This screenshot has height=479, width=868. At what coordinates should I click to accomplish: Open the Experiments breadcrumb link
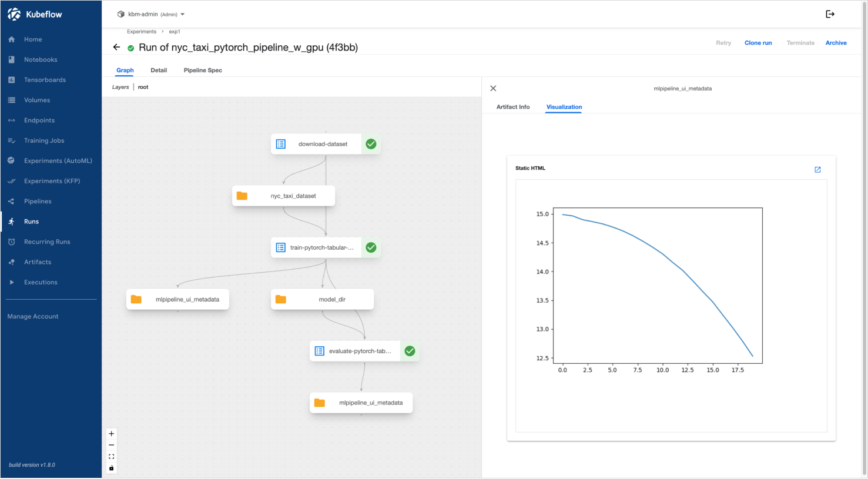(x=142, y=32)
